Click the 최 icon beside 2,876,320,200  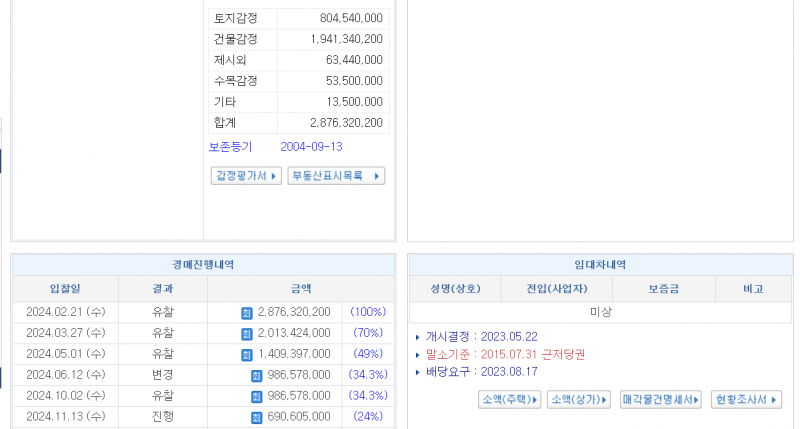(x=246, y=312)
